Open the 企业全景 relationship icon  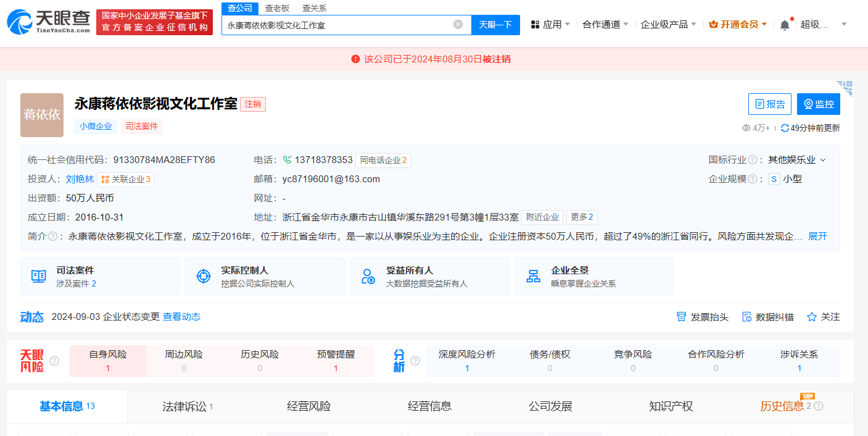(533, 276)
